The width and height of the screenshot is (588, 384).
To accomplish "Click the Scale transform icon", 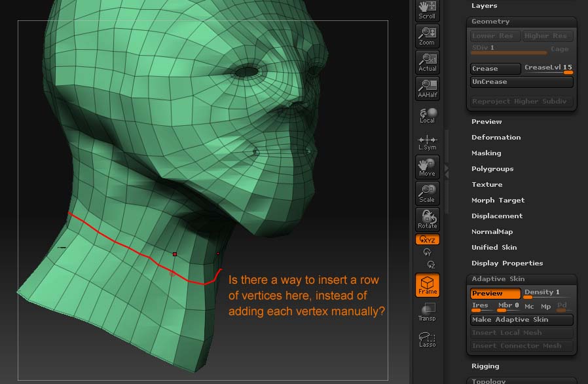I will 426,194.
